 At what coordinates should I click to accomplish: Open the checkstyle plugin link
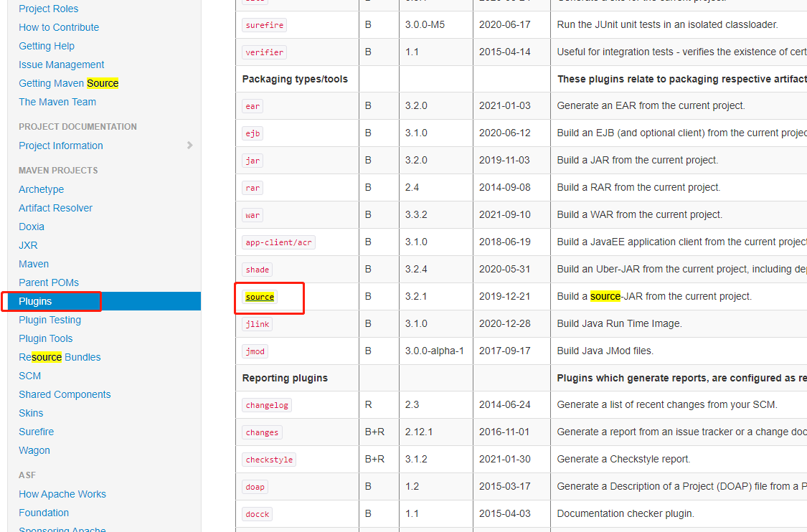pos(269,460)
